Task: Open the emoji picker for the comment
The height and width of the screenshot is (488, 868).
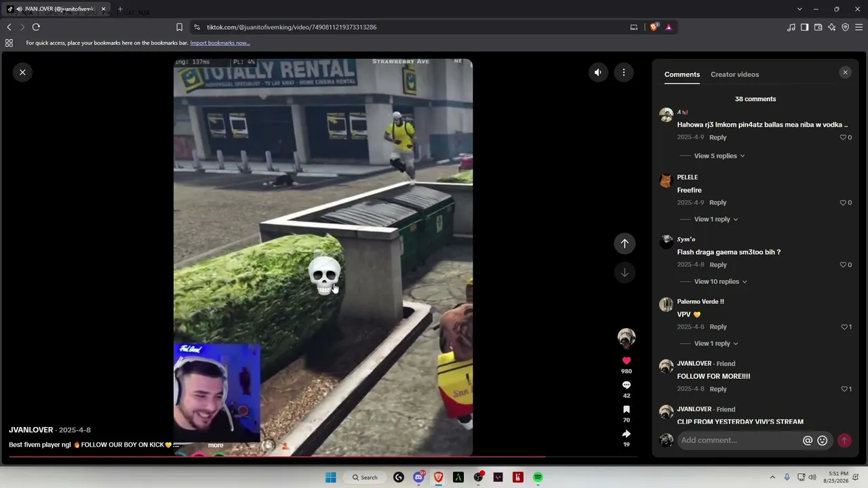Action: [823, 441]
